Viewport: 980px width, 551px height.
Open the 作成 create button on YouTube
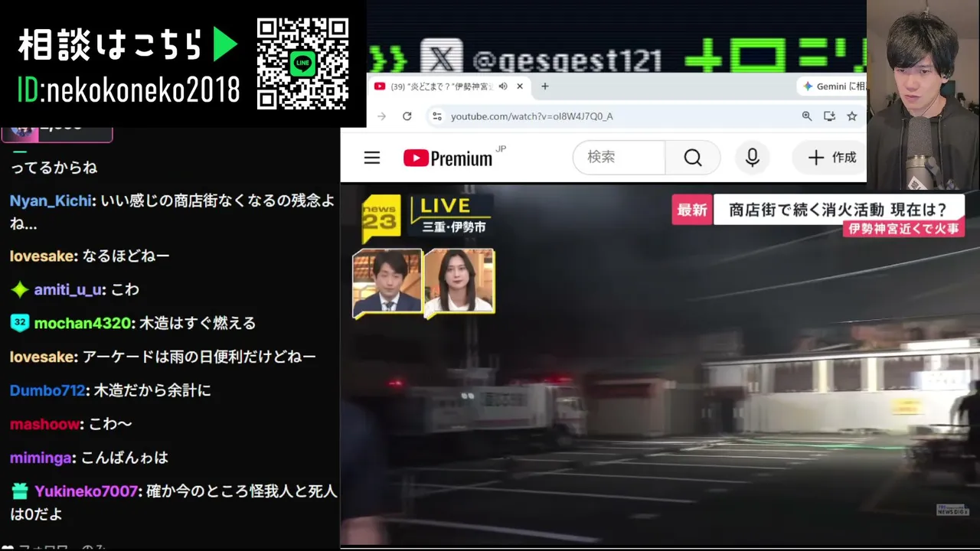coord(831,158)
